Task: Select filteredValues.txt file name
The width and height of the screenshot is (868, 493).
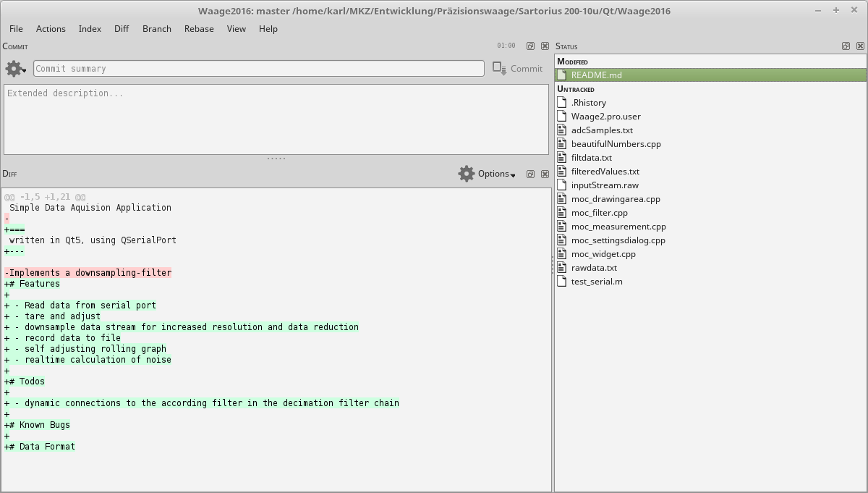Action: (x=605, y=171)
